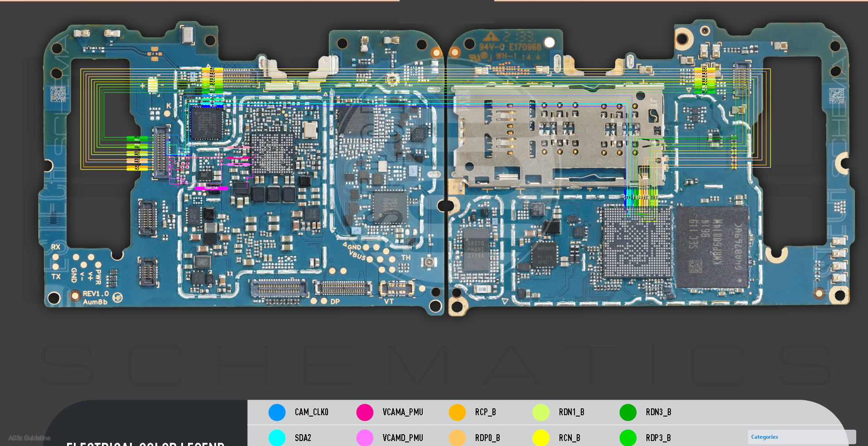Select the CAM_CLK0 legend label

pyautogui.click(x=312, y=412)
